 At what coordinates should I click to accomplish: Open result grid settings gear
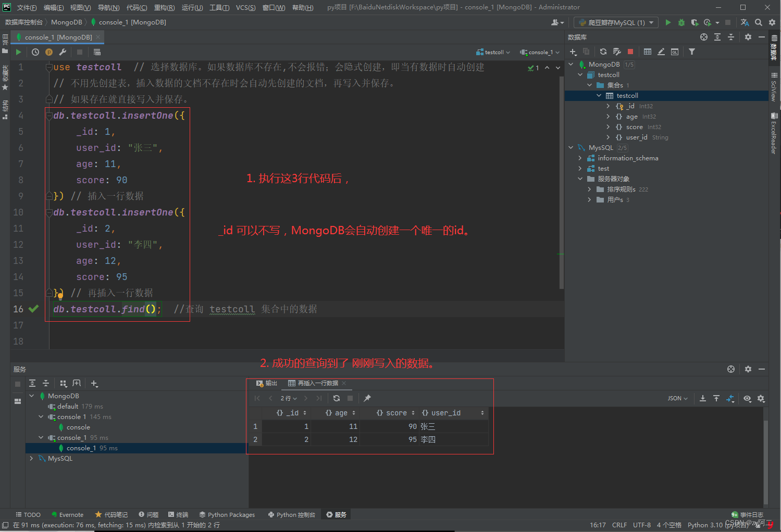pos(761,398)
